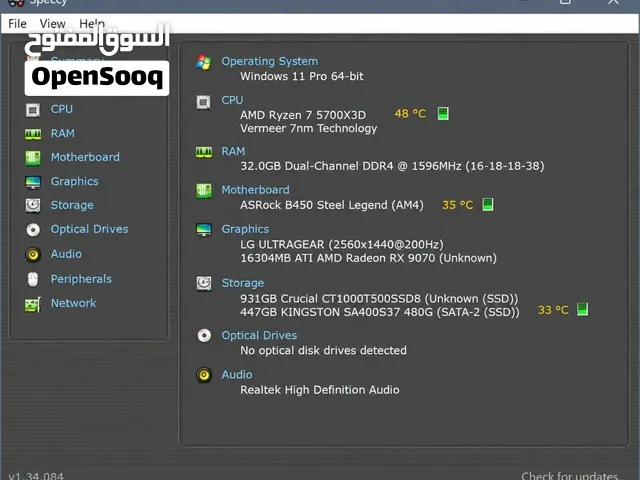The image size is (640, 480).
Task: Click the storage temperature 33 °C
Action: (x=553, y=310)
